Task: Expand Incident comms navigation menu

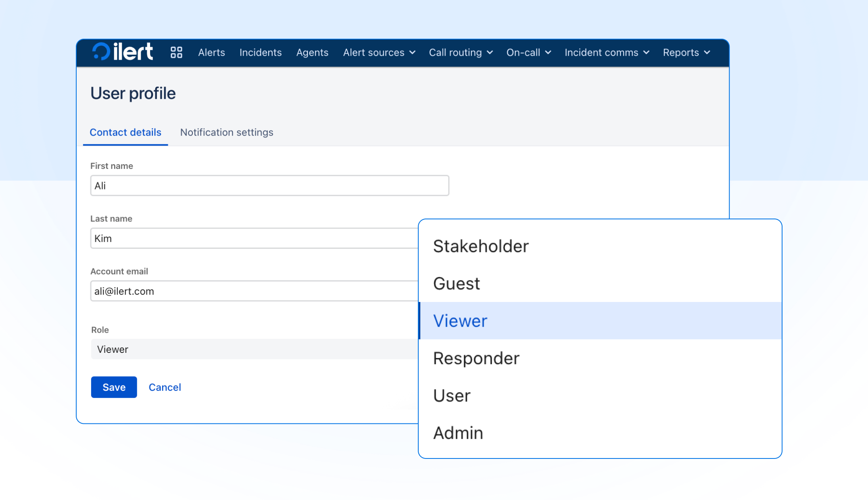Action: pos(607,52)
